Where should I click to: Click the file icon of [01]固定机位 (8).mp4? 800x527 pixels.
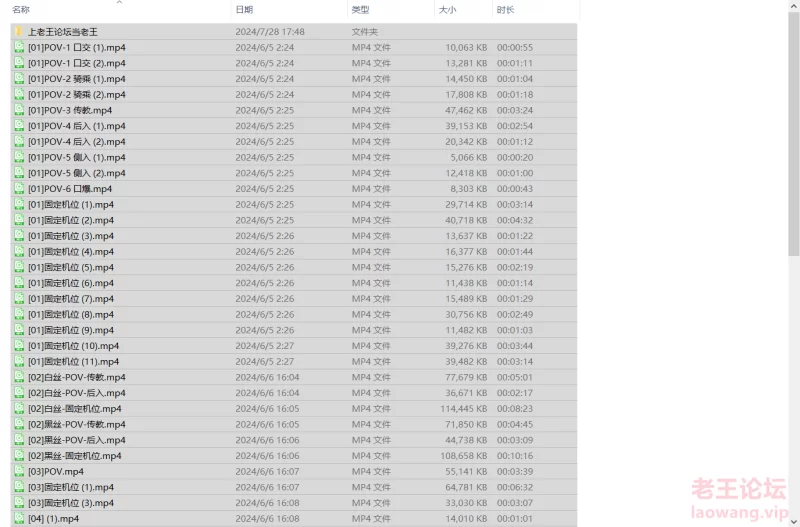[x=19, y=314]
